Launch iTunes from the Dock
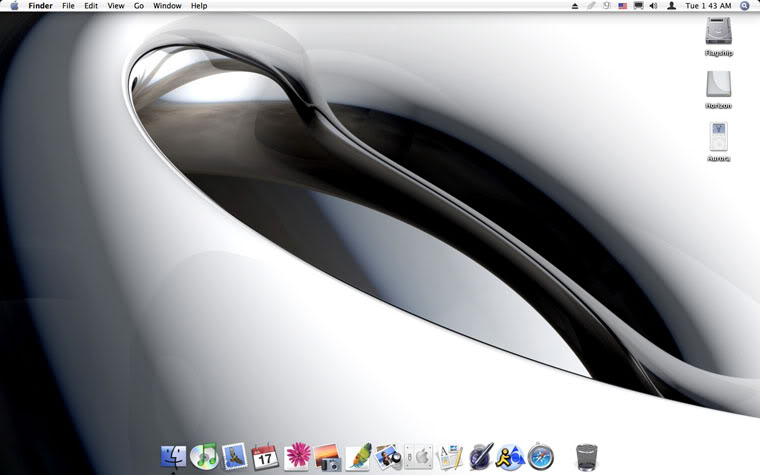This screenshot has width=760, height=475. 204,457
